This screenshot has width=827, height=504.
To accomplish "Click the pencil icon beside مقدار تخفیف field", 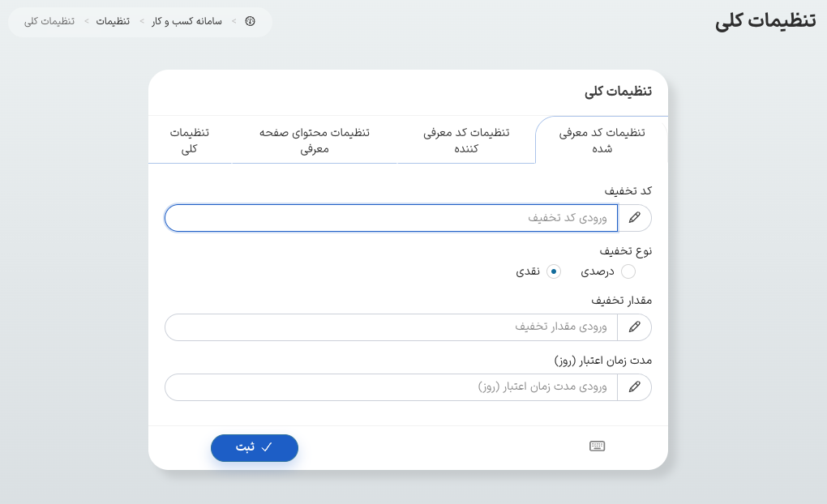I will click(x=635, y=327).
